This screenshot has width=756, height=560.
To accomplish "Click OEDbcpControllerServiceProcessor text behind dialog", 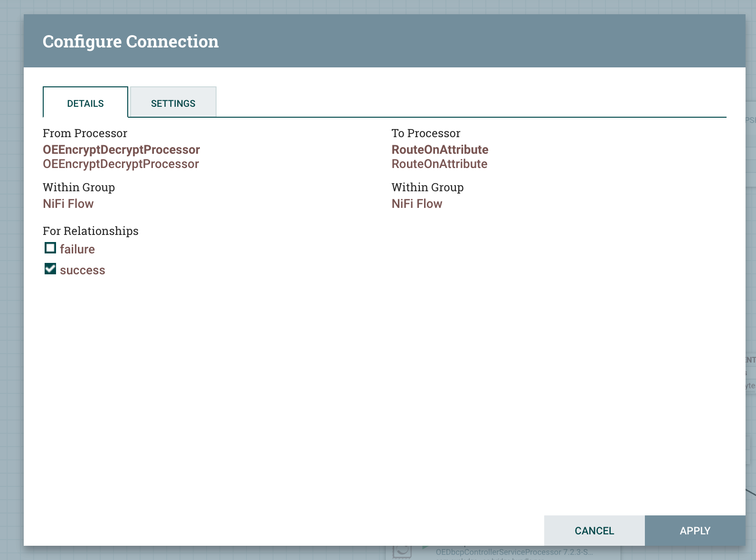I will coord(514,552).
